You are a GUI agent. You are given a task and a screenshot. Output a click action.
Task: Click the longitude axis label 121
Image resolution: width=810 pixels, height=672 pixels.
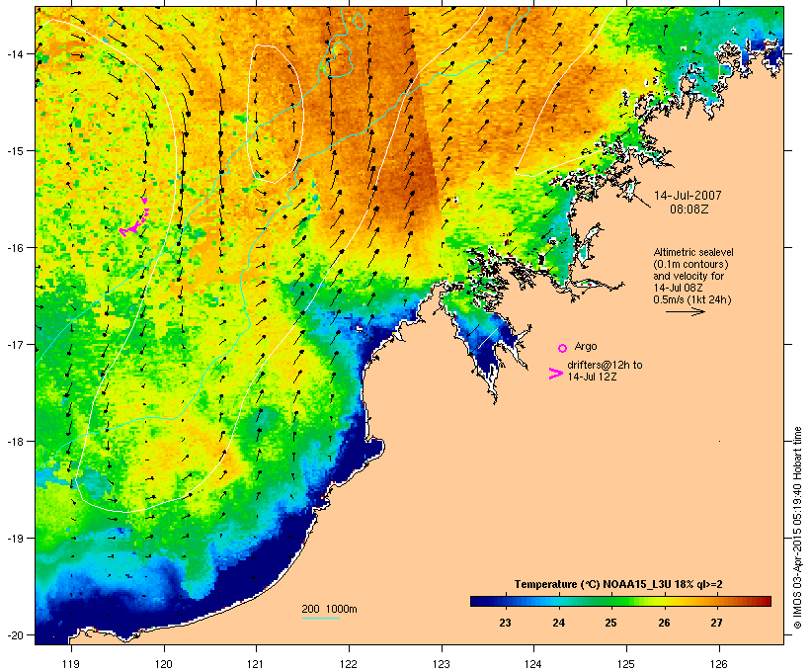pos(256,664)
